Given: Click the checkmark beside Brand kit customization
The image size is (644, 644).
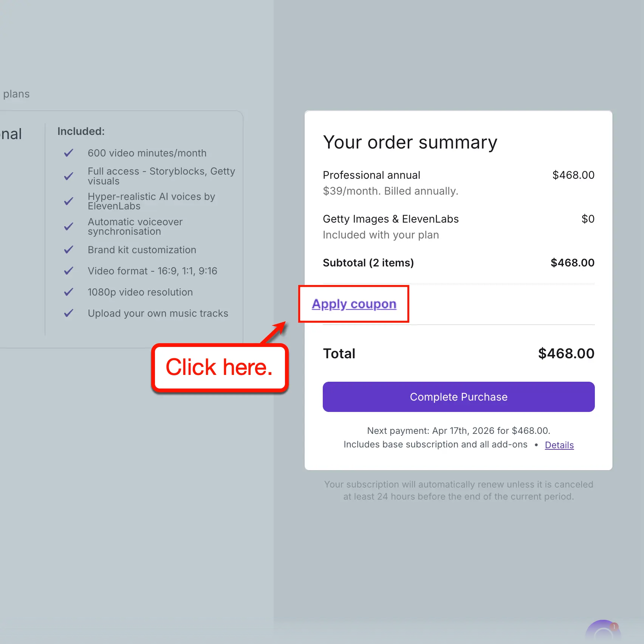Looking at the screenshot, I should click(69, 249).
